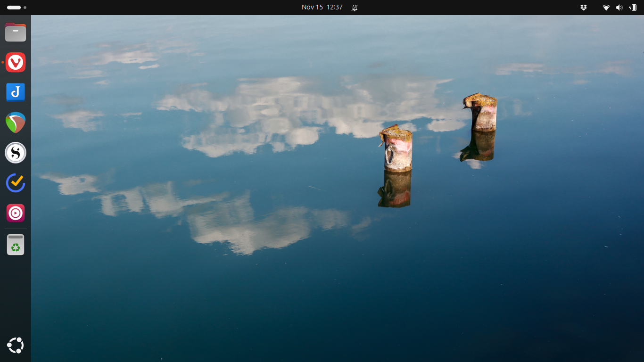Open the volume speaker indicator

point(619,8)
